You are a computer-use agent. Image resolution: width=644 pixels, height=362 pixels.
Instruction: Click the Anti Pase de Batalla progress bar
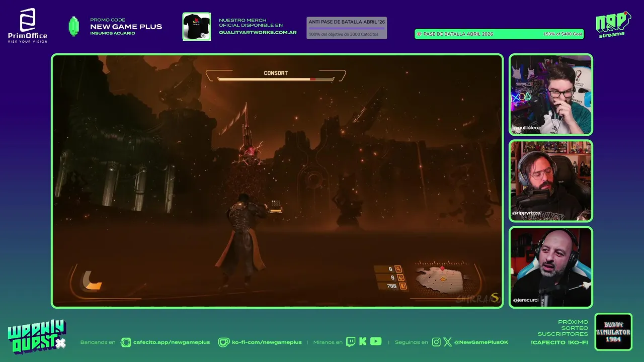click(x=347, y=28)
